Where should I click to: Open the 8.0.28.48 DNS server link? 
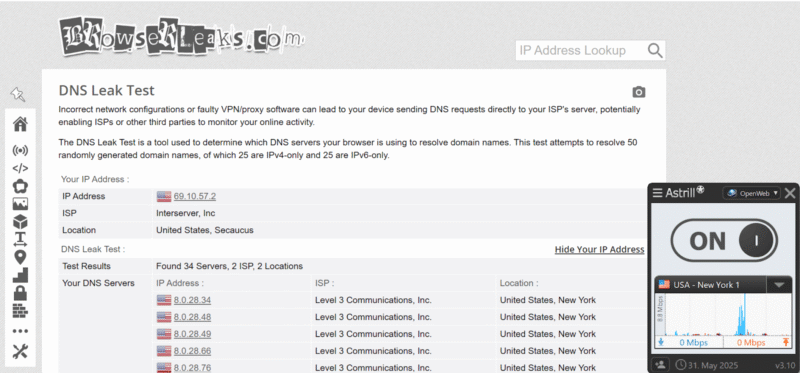pyautogui.click(x=192, y=317)
